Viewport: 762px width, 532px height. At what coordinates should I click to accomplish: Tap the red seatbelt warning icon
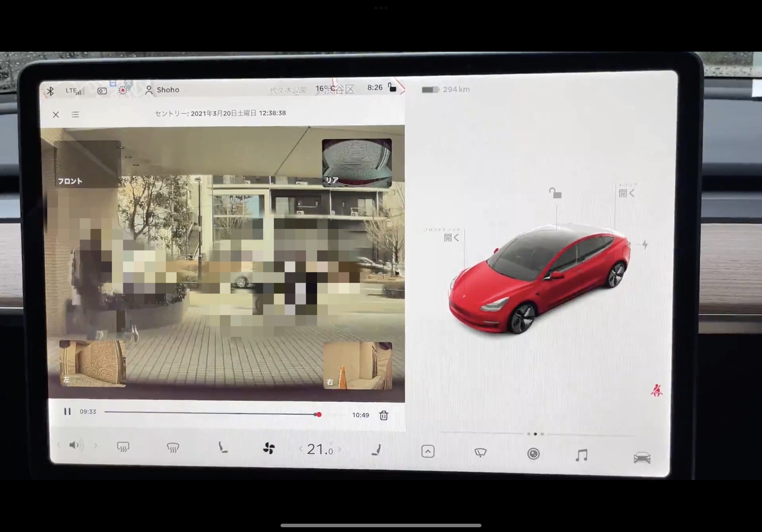click(656, 390)
